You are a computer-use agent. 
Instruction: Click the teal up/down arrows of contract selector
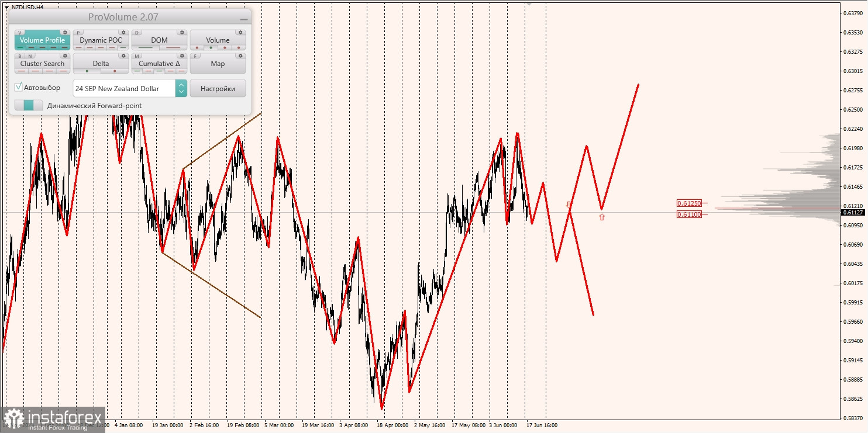[x=181, y=88]
